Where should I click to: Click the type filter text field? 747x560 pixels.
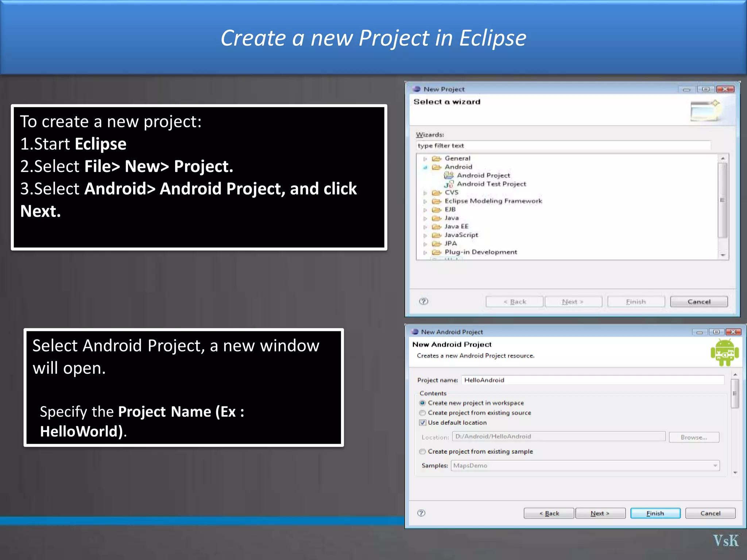tap(563, 145)
